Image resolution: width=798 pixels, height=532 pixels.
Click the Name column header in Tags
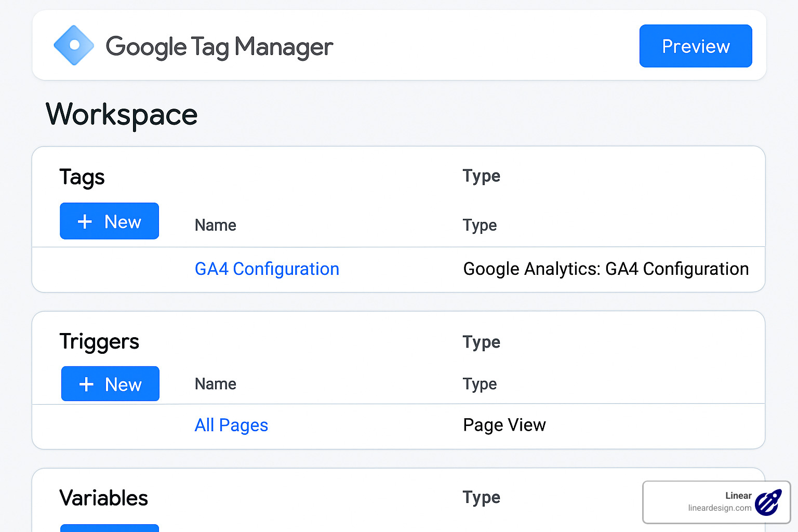coord(216,225)
